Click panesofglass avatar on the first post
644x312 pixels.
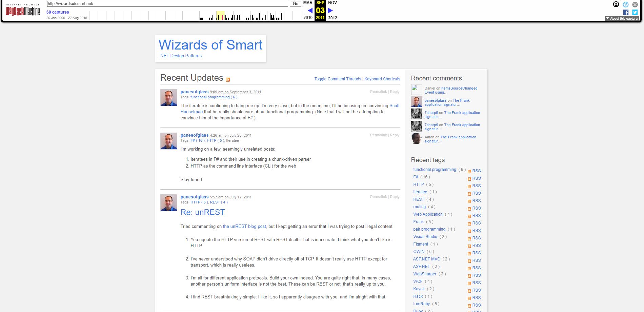tap(169, 98)
